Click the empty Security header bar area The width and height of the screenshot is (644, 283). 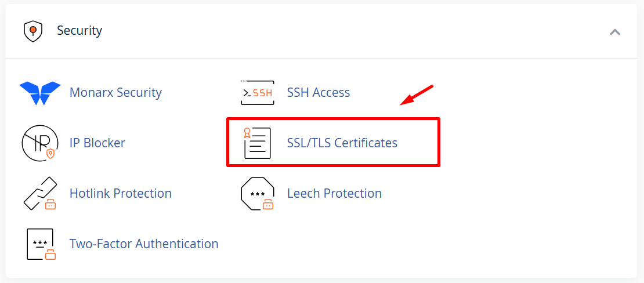point(348,31)
